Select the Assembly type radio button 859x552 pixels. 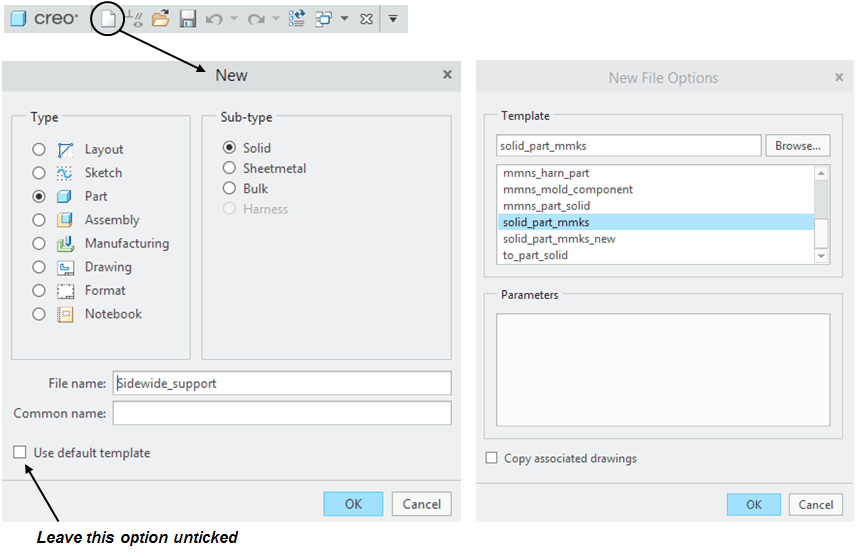(x=39, y=220)
